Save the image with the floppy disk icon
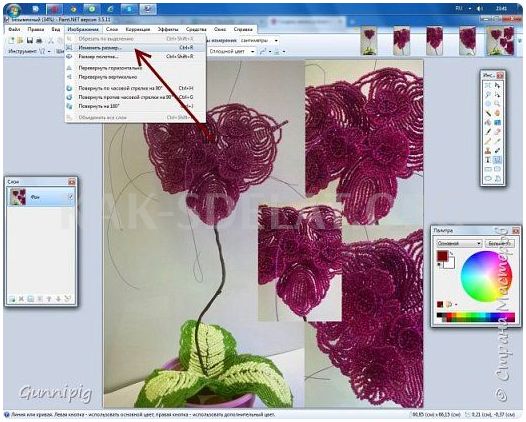This screenshot has height=422, width=526. click(30, 41)
